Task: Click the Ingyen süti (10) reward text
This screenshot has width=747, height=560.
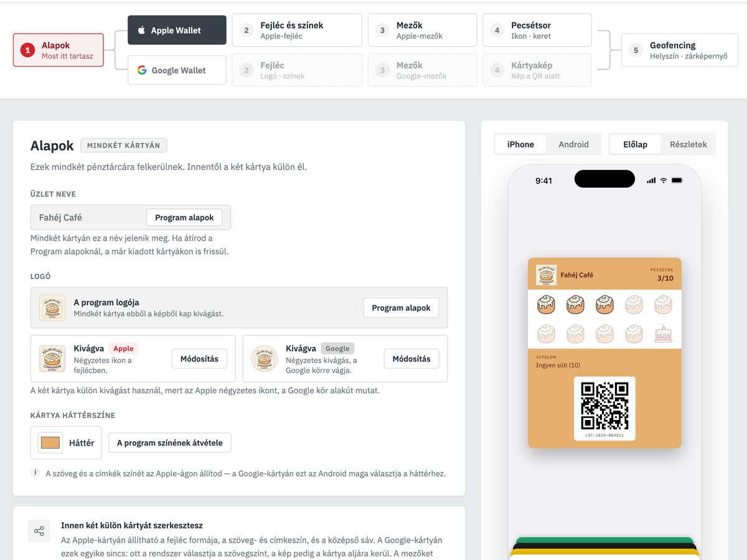Action: pos(558,365)
